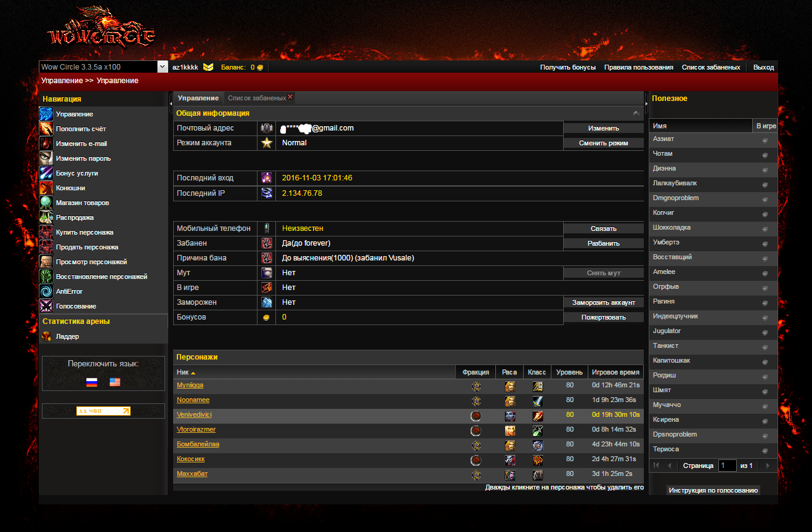Click the Ладдер arena statistics icon
Viewport: 812px width, 532px height.
tap(46, 336)
